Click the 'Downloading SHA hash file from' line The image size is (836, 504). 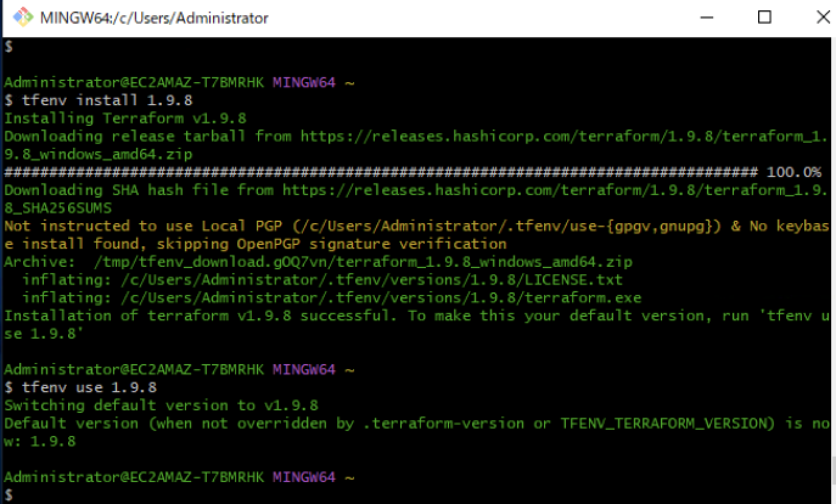(x=416, y=190)
